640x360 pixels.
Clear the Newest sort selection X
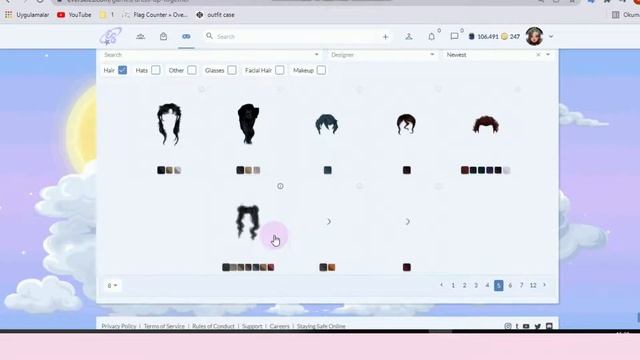point(538,55)
